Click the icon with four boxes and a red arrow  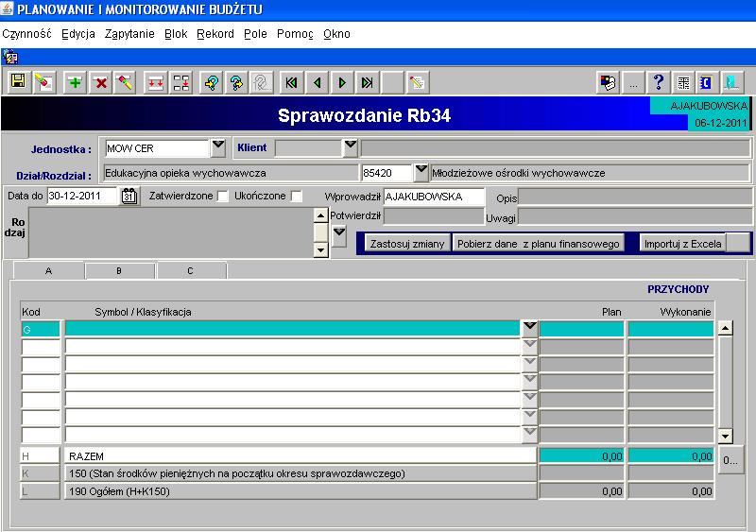(181, 82)
